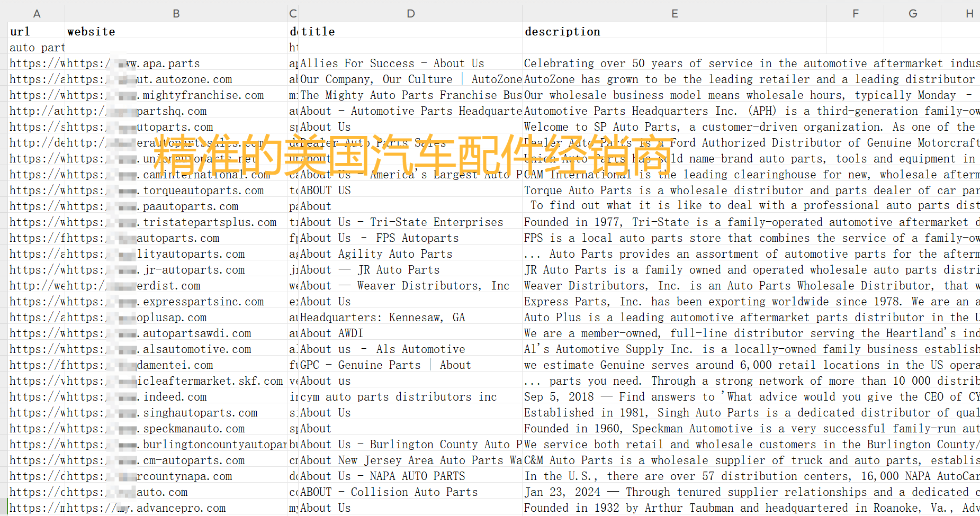This screenshot has width=980, height=516.
Task: Select the apa.parts website cell
Action: (x=176, y=63)
